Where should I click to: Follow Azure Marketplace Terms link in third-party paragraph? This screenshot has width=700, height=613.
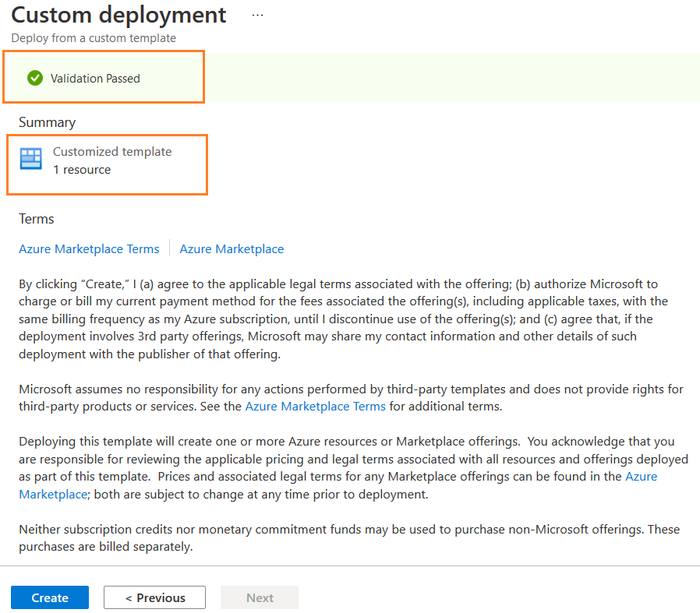click(315, 406)
